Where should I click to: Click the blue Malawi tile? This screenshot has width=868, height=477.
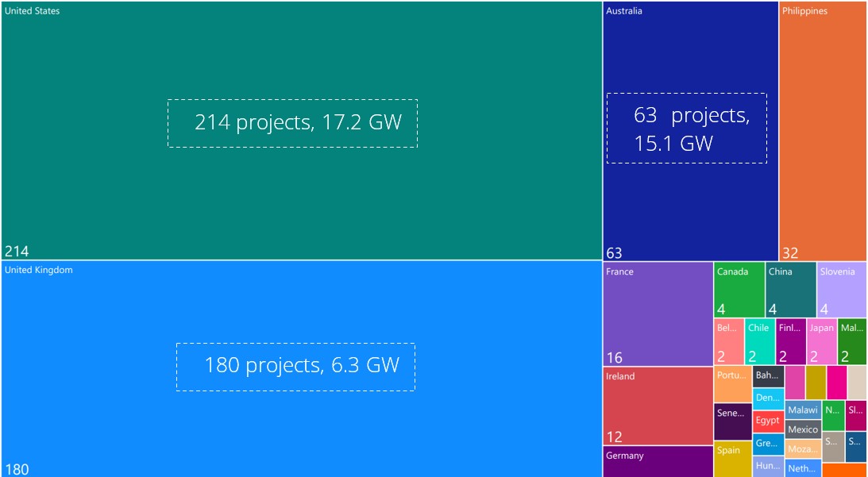pyautogui.click(x=803, y=410)
